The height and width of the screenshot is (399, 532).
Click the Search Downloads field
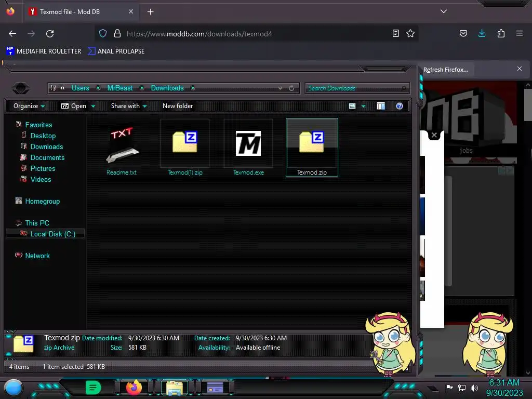pos(357,88)
